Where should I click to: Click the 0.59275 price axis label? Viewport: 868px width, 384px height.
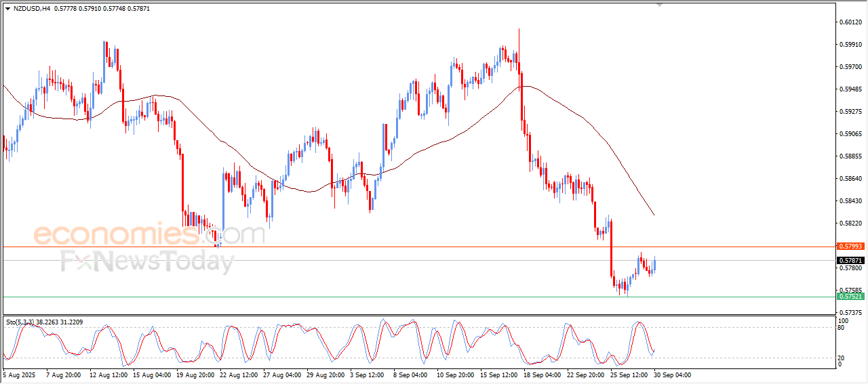point(850,112)
